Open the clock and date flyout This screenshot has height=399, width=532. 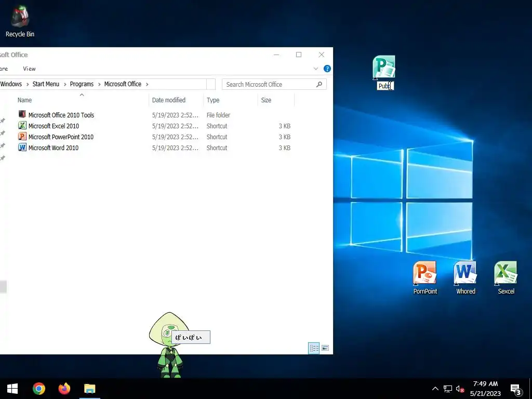point(486,389)
